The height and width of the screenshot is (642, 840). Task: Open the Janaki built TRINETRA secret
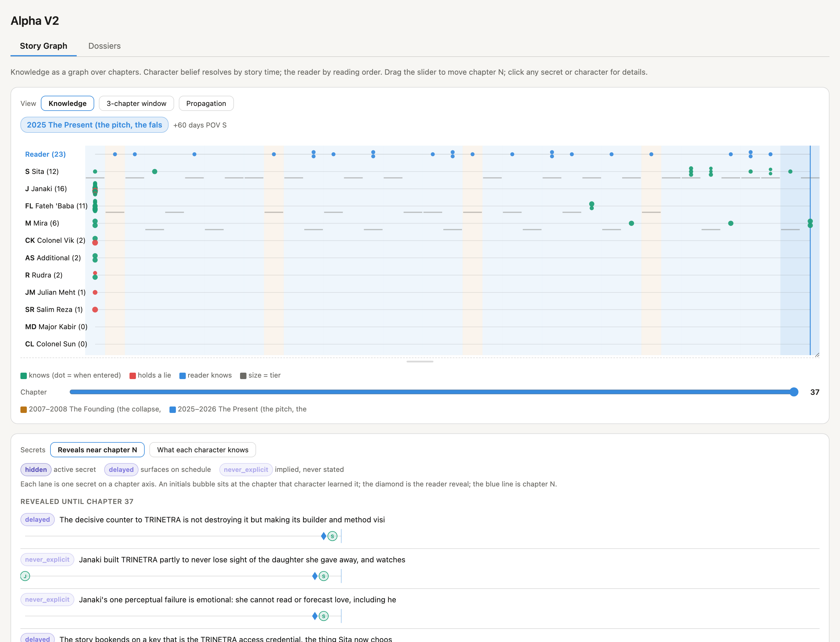pos(242,560)
